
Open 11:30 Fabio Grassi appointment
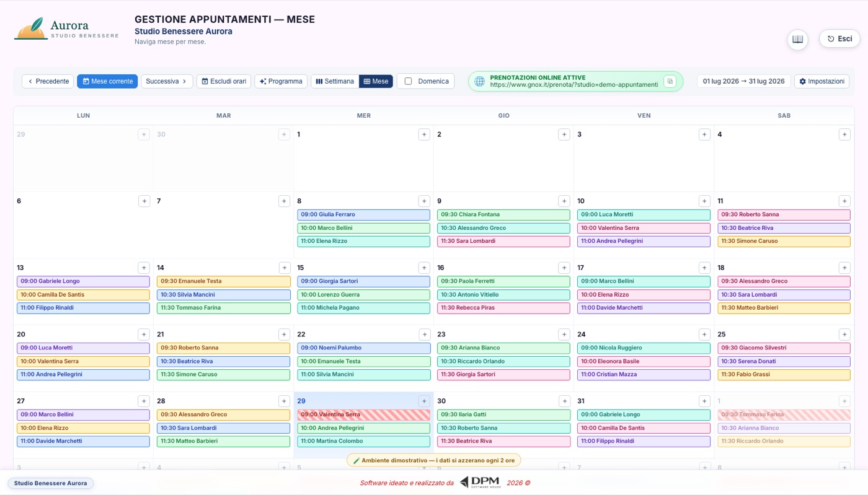[784, 375]
